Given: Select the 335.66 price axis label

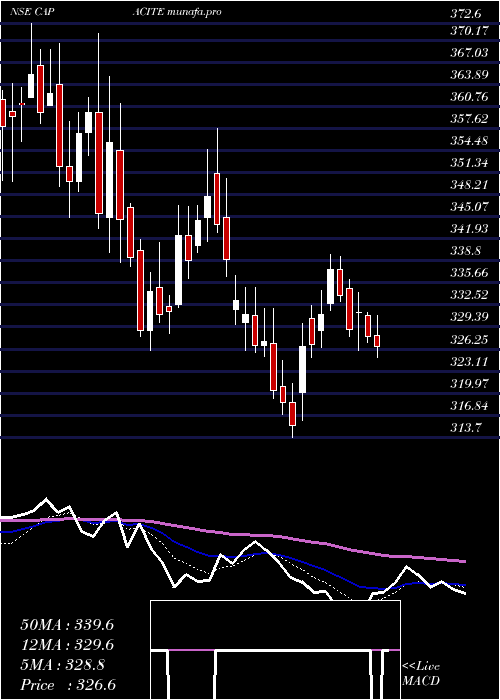Looking at the screenshot, I should point(469,273).
